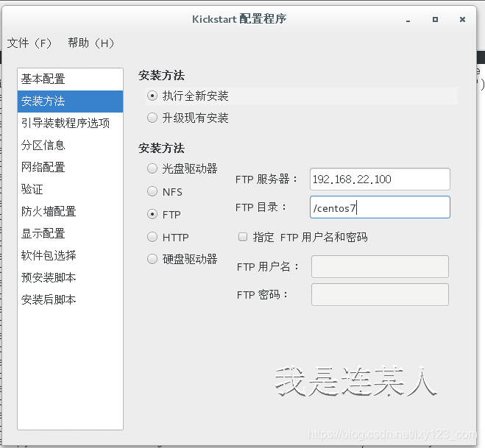Close the Kickstart 配置程序 window
The width and height of the screenshot is (485, 448).
coord(462,19)
